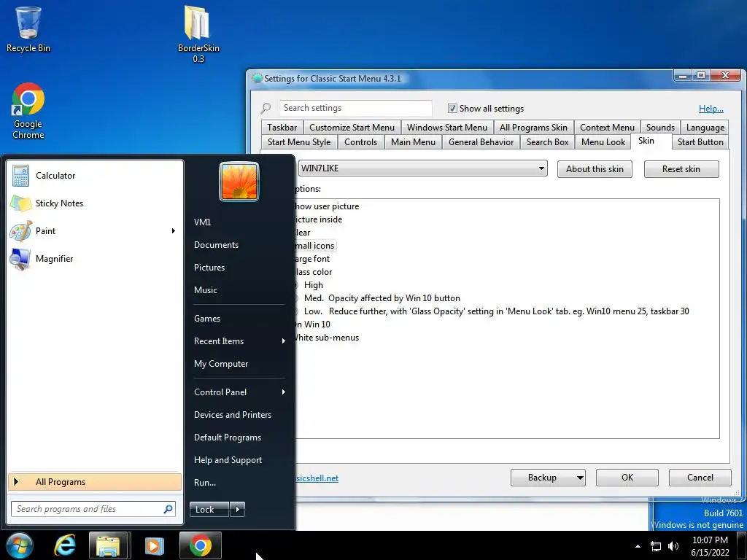Switch to the All Programs Skin tab

point(533,128)
